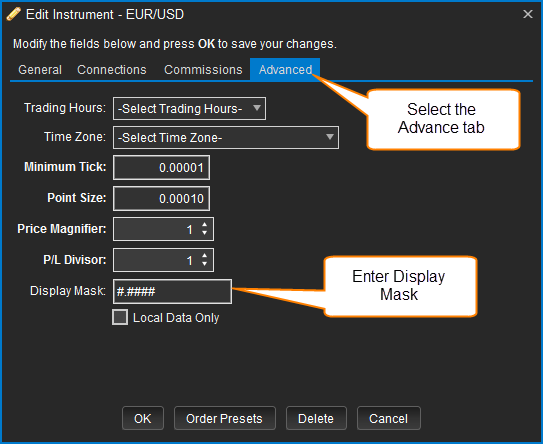This screenshot has height=444, width=543.
Task: Switch to the General tab
Action: coord(40,70)
